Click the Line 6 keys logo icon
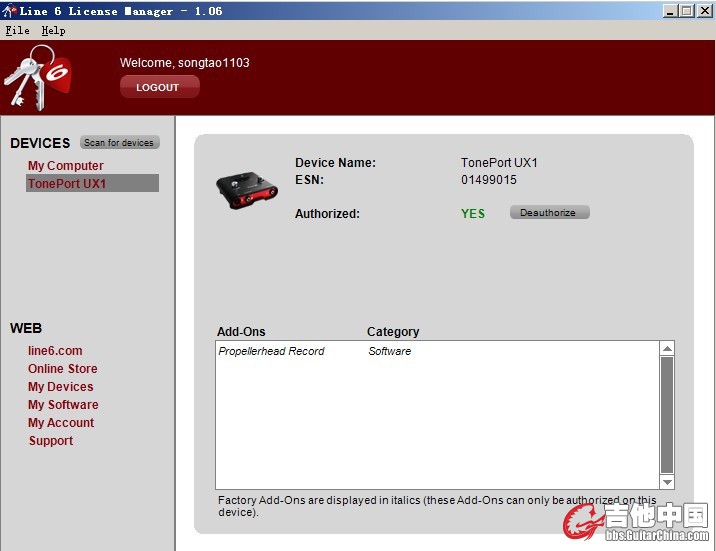 coord(38,76)
